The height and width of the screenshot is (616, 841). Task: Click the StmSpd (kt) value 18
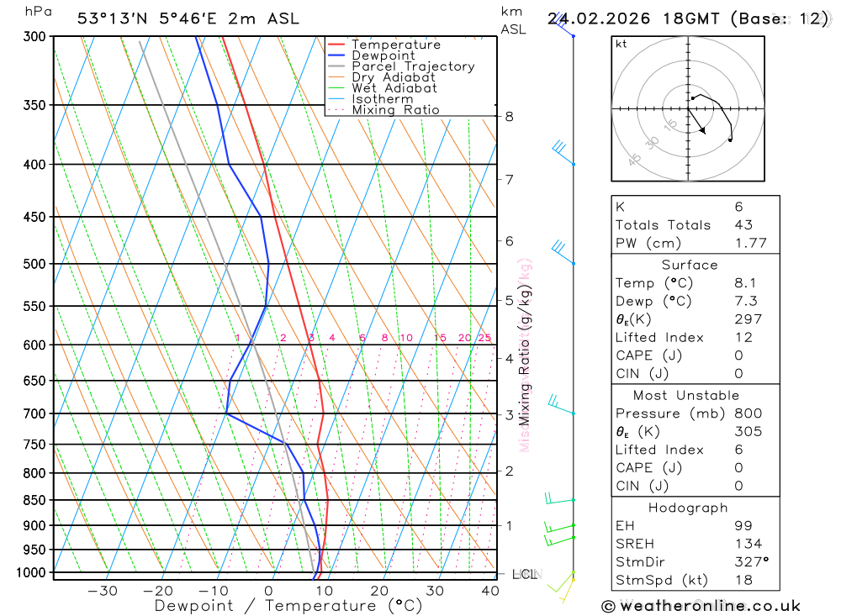click(743, 580)
